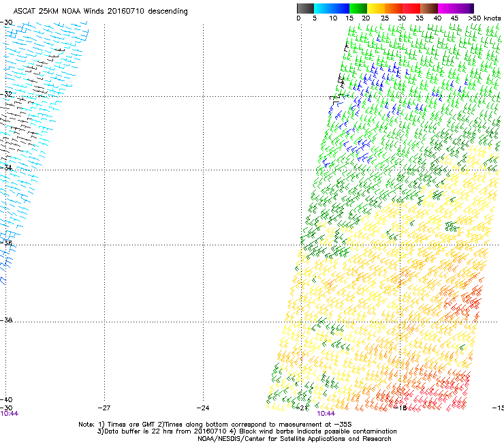
Task: Click the latitude axis label '-40'
Action: 6,400
